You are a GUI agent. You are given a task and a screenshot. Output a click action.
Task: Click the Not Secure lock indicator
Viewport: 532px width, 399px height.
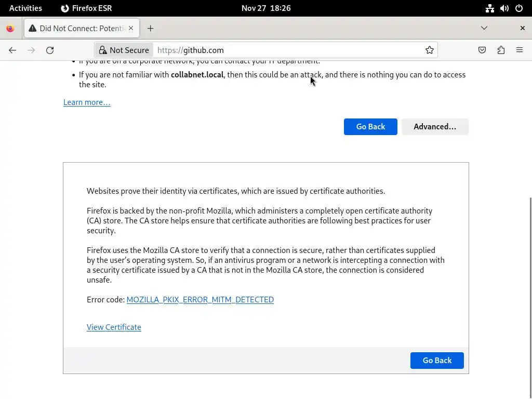(124, 50)
